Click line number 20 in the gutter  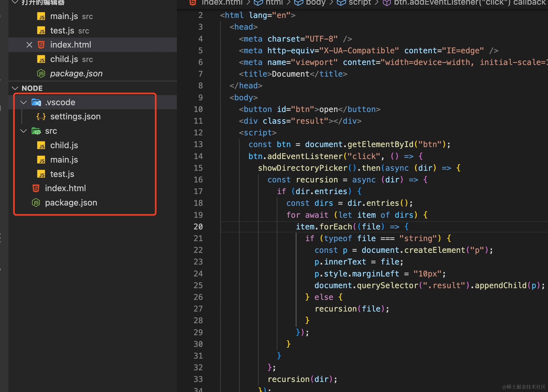198,227
